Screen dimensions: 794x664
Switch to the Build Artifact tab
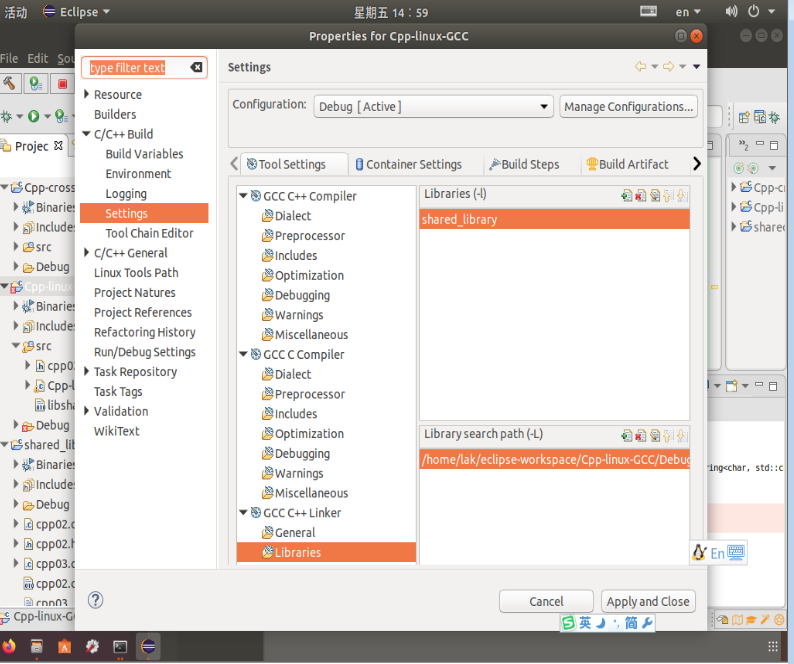point(627,164)
